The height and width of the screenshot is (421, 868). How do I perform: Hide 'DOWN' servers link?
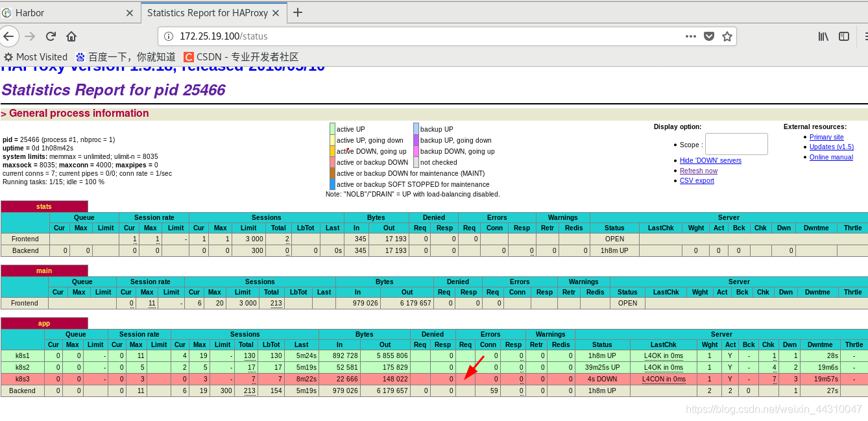[710, 160]
